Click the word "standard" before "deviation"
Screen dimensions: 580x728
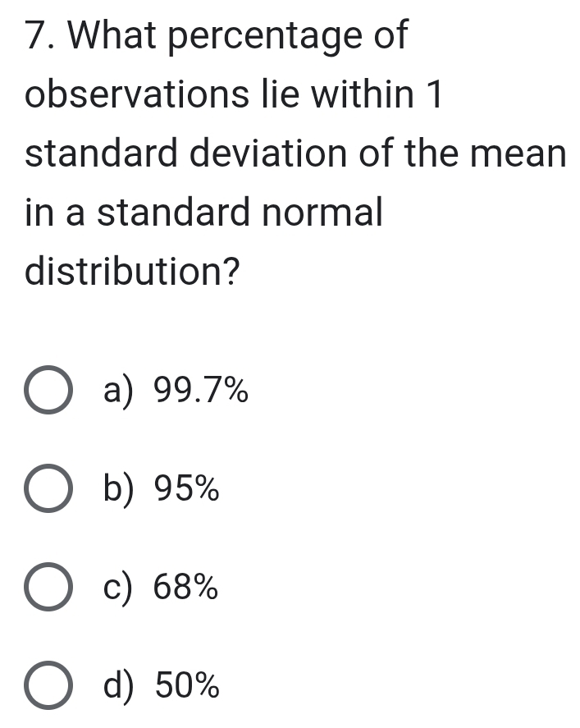pos(101,154)
